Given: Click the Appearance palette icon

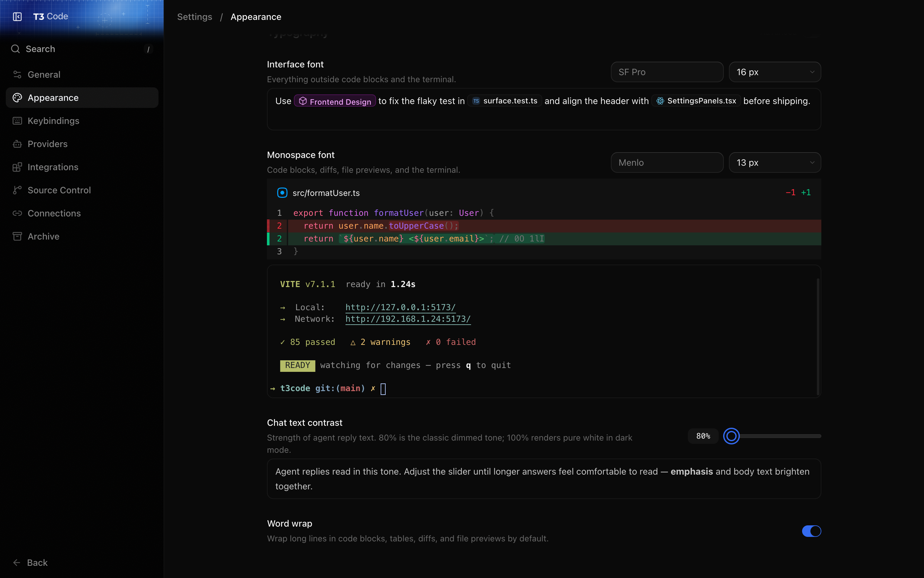Looking at the screenshot, I should click(17, 98).
